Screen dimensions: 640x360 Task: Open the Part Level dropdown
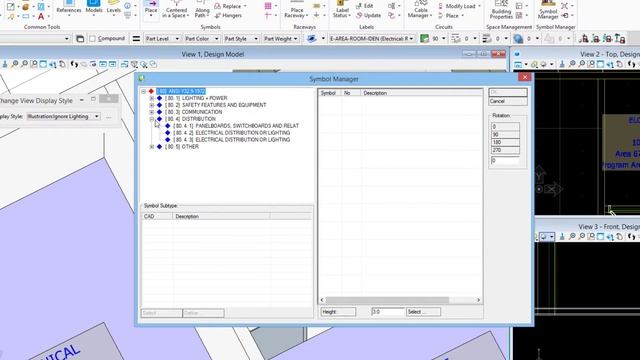click(162, 38)
